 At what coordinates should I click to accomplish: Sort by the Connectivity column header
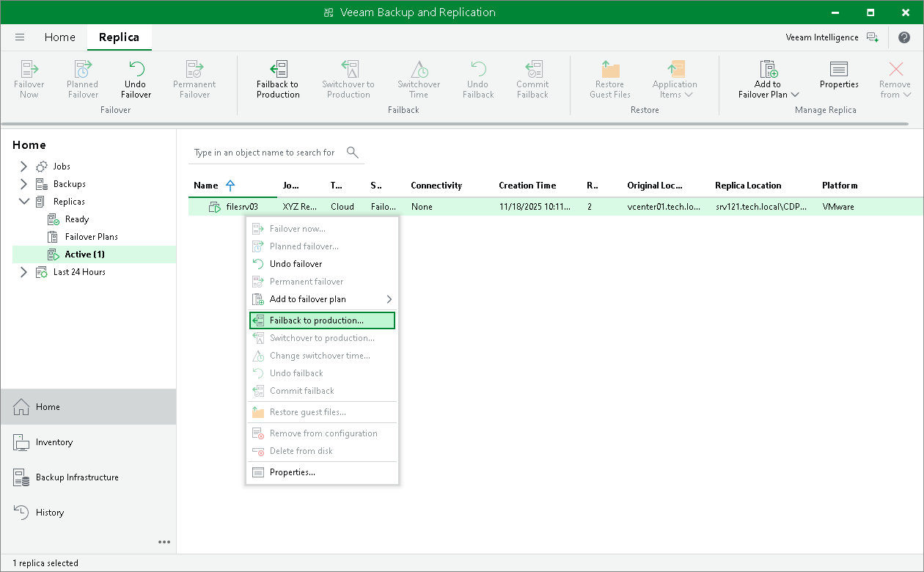click(436, 186)
